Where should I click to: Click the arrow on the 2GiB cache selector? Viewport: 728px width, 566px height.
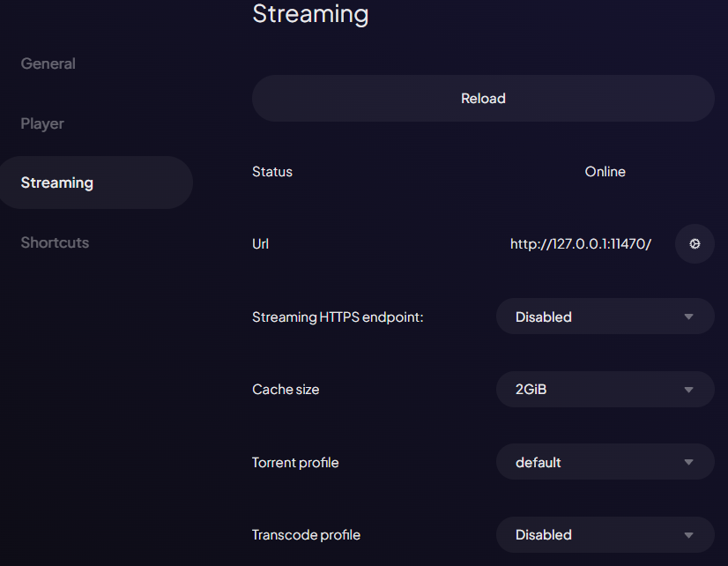pyautogui.click(x=691, y=389)
